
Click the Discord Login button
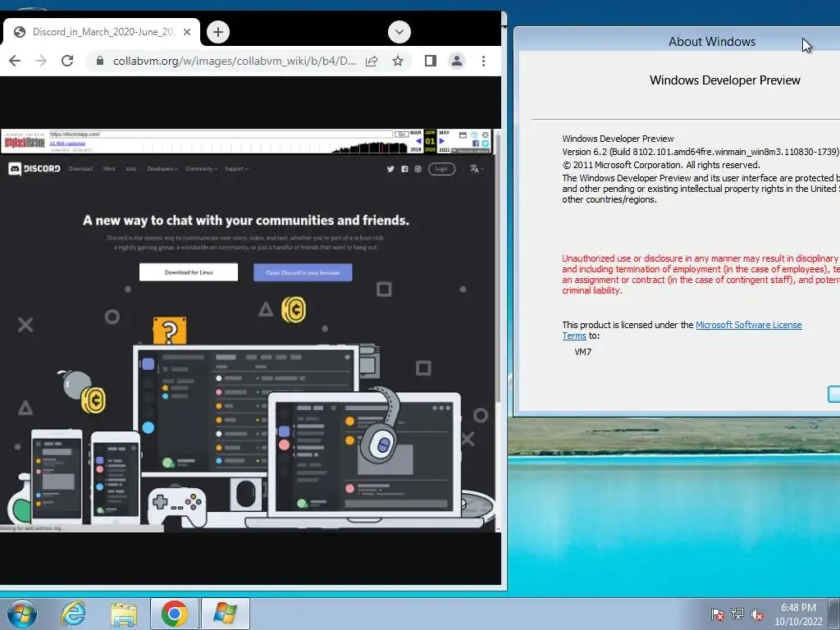point(441,169)
